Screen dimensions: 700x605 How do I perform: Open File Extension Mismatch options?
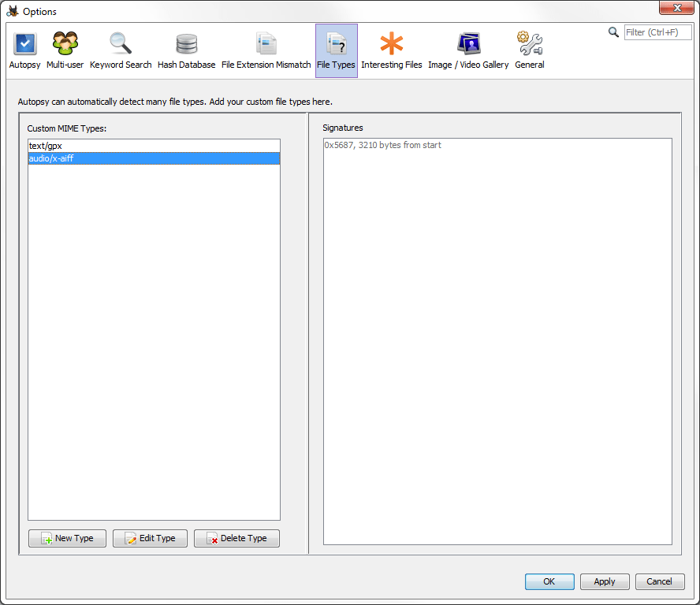tap(266, 50)
